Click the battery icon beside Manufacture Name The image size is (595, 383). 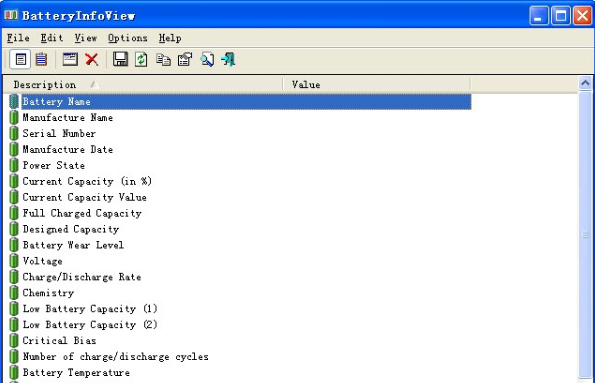[14, 118]
